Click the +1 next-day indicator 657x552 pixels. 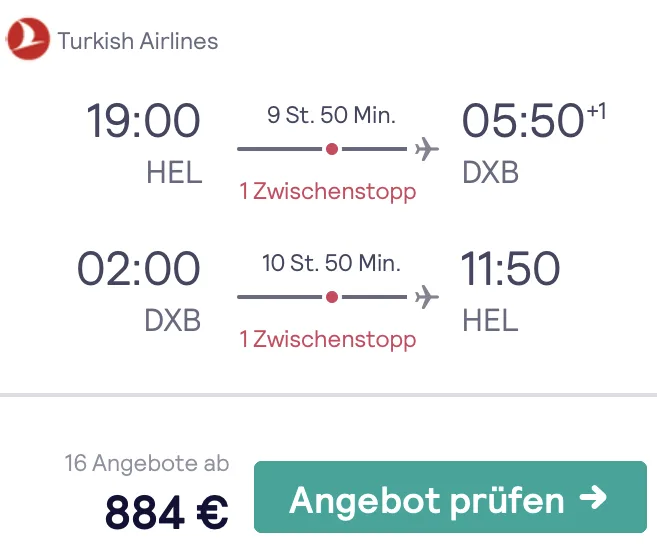[597, 111]
